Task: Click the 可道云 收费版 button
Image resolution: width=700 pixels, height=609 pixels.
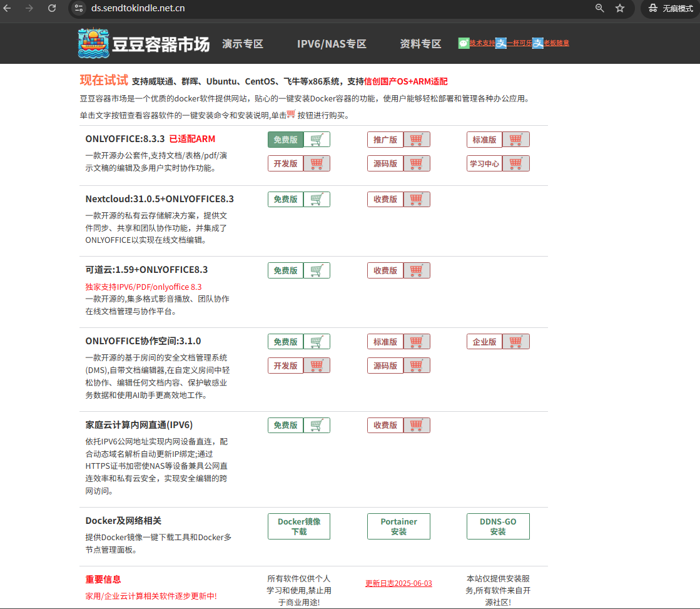Action: tap(385, 270)
